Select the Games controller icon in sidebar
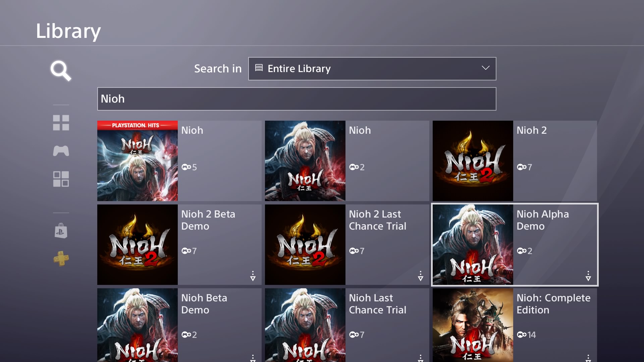The width and height of the screenshot is (644, 362). click(x=61, y=151)
